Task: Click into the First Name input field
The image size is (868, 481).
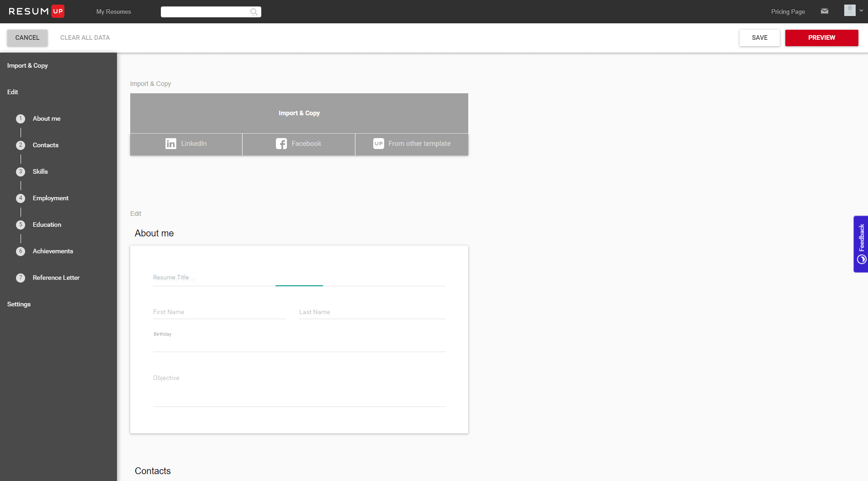Action: (x=219, y=312)
